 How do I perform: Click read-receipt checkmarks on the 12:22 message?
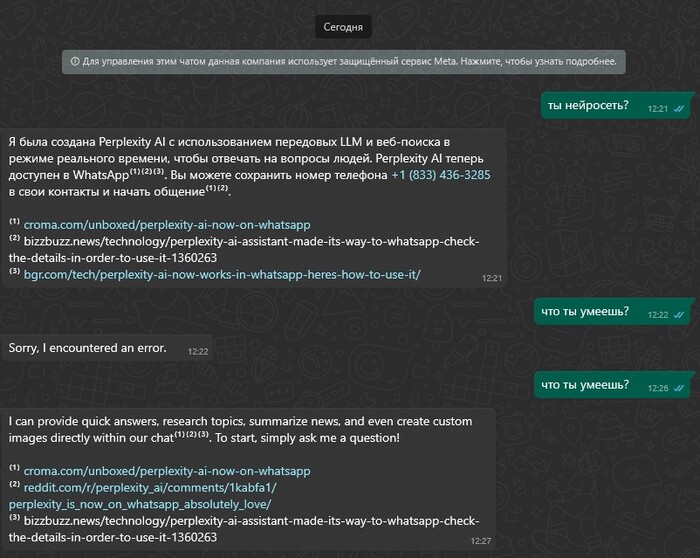tap(679, 315)
